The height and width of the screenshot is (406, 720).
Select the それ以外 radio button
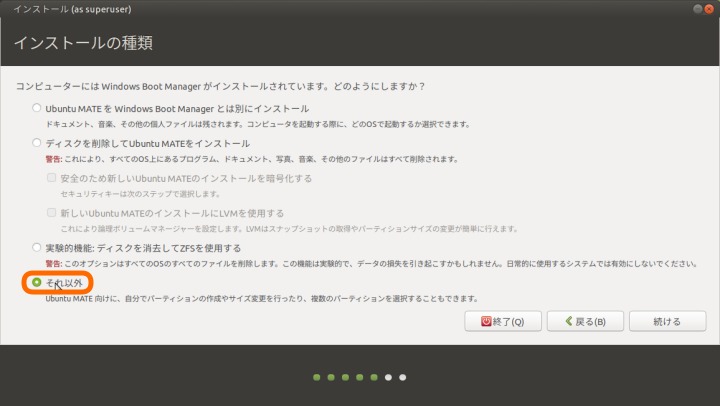point(37,283)
